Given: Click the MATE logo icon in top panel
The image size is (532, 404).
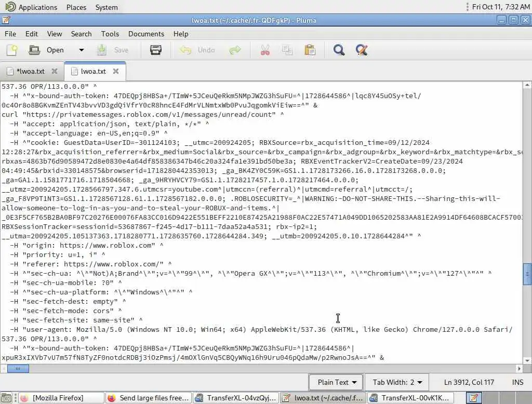Looking at the screenshot, I should coord(10,7).
